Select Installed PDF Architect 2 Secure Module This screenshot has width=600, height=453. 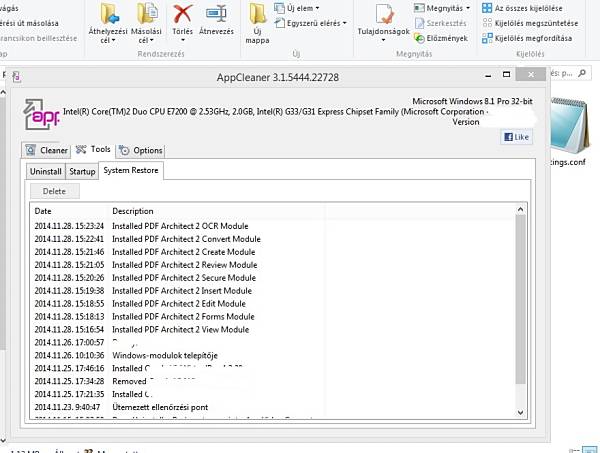pos(274,278)
